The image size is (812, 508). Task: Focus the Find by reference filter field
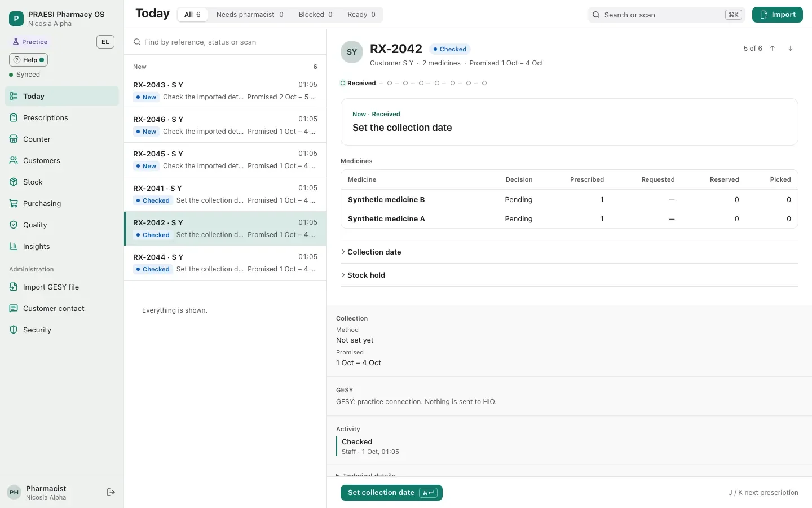(x=226, y=42)
